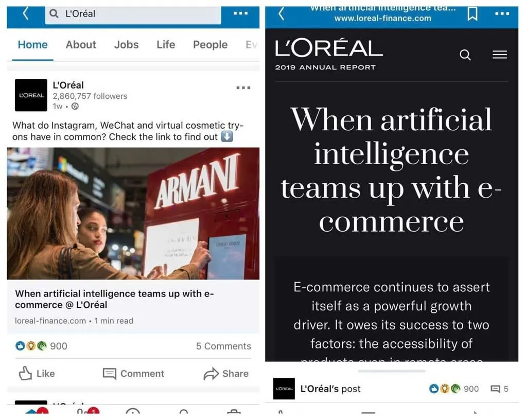Open the L'Oréal post author name
Image resolution: width=525 pixels, height=420 pixels.
click(68, 85)
